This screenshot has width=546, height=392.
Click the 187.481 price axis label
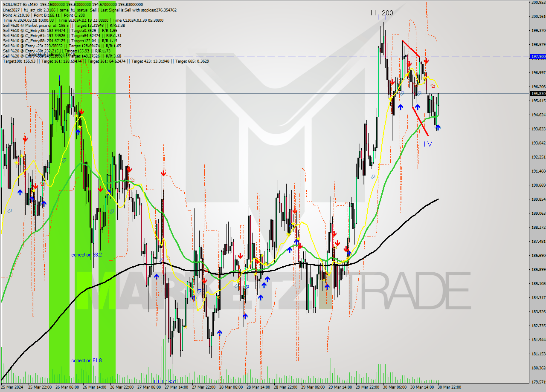point(538,241)
